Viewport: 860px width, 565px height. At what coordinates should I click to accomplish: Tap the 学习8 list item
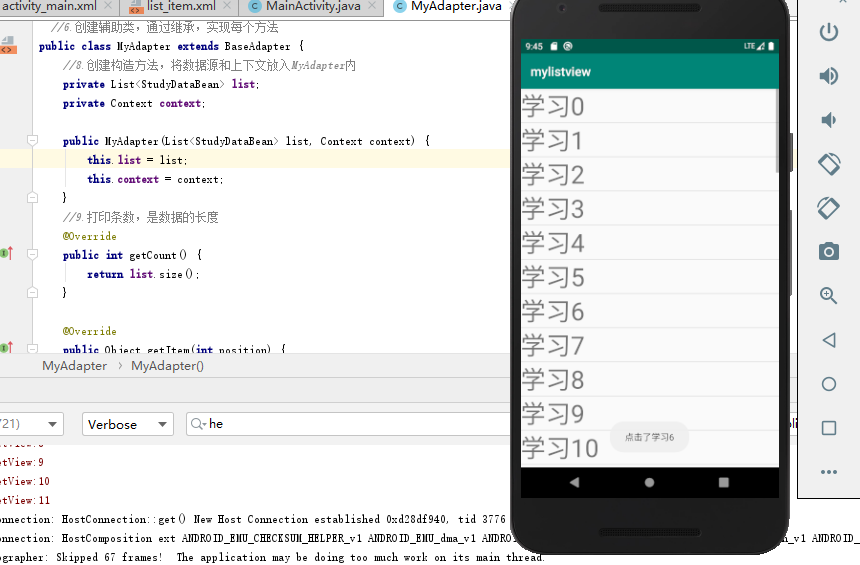pos(648,380)
